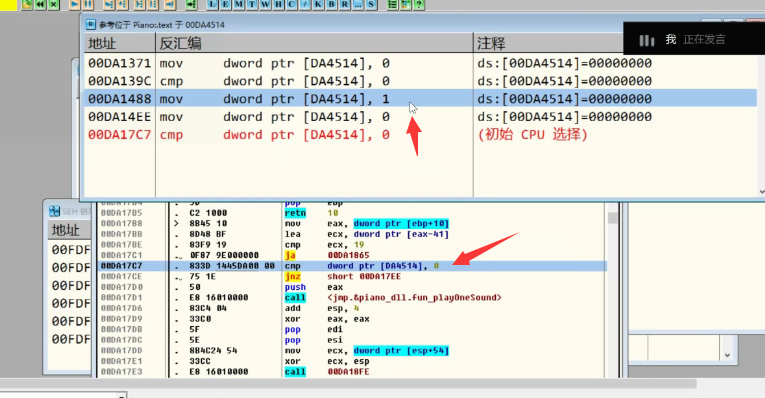Click the 地址 header in SEH window
Viewport: 765px width, 398px height.
click(x=69, y=230)
